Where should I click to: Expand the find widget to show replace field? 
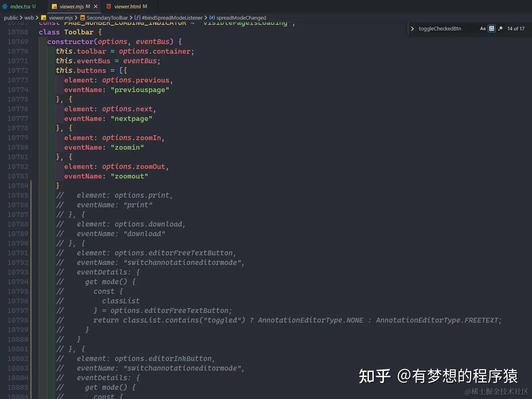pyautogui.click(x=412, y=28)
